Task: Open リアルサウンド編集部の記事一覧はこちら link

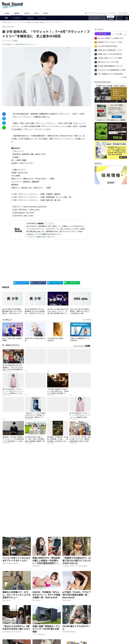Action: pos(41,237)
